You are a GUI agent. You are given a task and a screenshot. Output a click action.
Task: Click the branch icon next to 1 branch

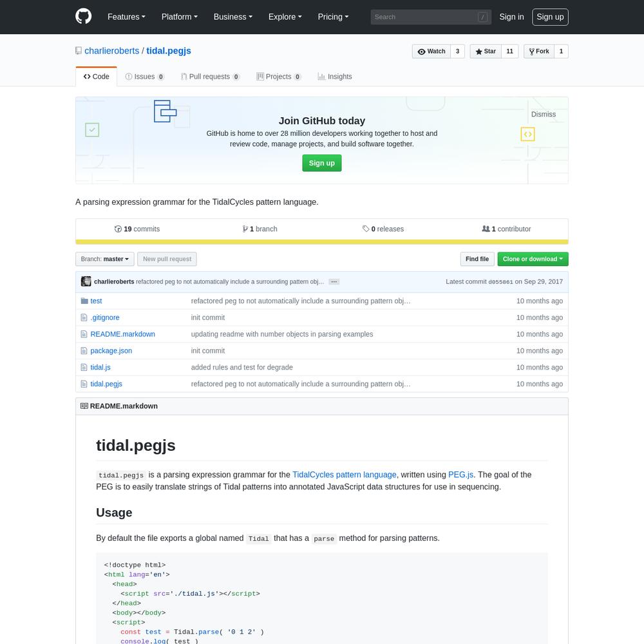point(245,229)
